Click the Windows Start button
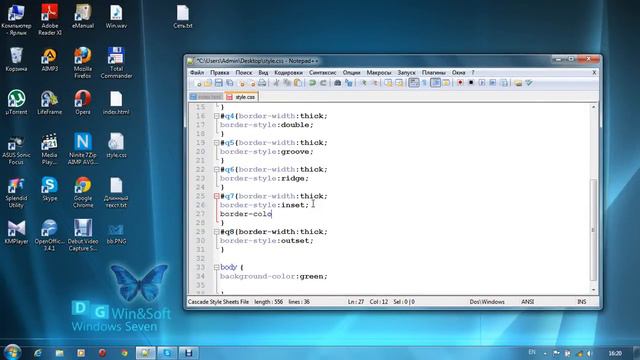 (x=12, y=352)
